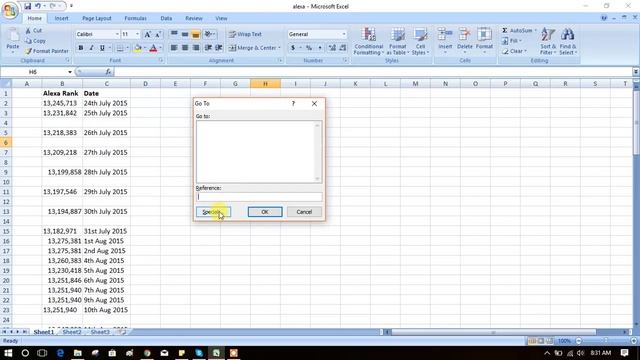
Task: Undo last action in quick access toolbar
Action: (38, 6)
